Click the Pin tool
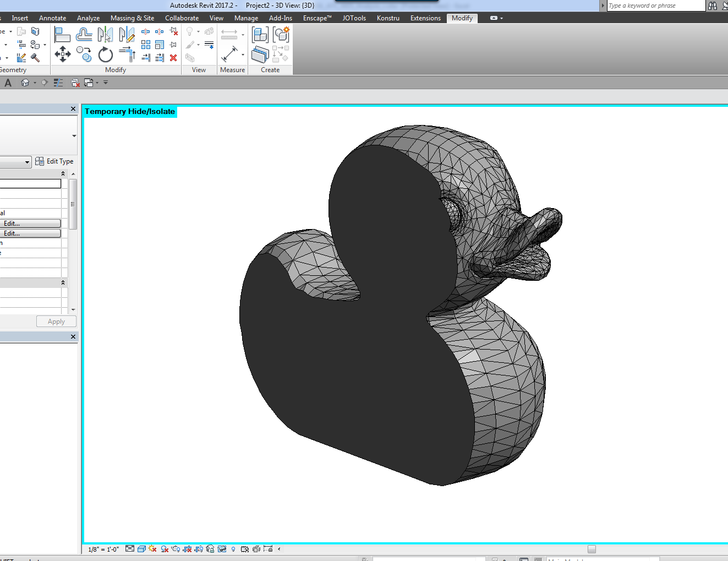The width and height of the screenshot is (728, 561). click(174, 45)
